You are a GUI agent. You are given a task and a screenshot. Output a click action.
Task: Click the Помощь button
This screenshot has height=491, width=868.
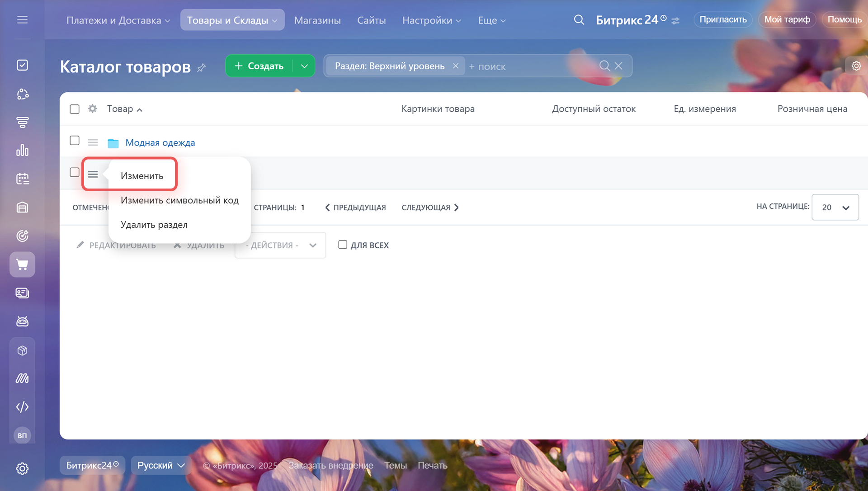tap(844, 19)
